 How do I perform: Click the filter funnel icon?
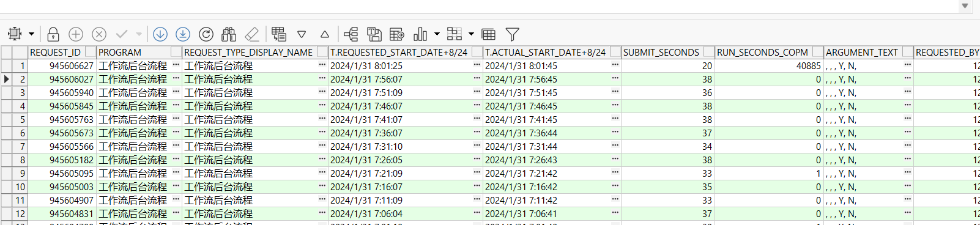pyautogui.click(x=513, y=34)
